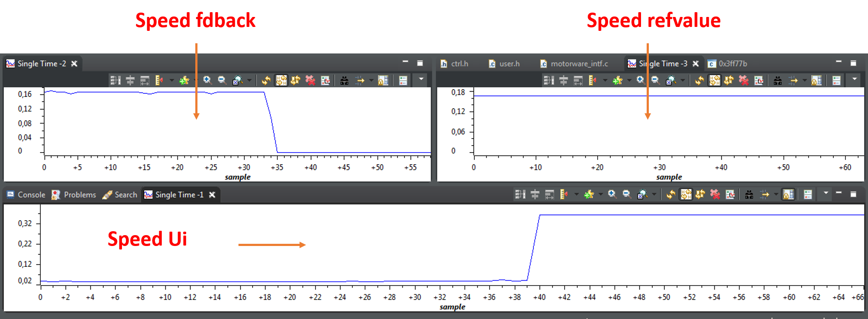Viewport: 868px width, 319px height.
Task: Zoom in on the Single Time -2 graph
Action: click(207, 80)
